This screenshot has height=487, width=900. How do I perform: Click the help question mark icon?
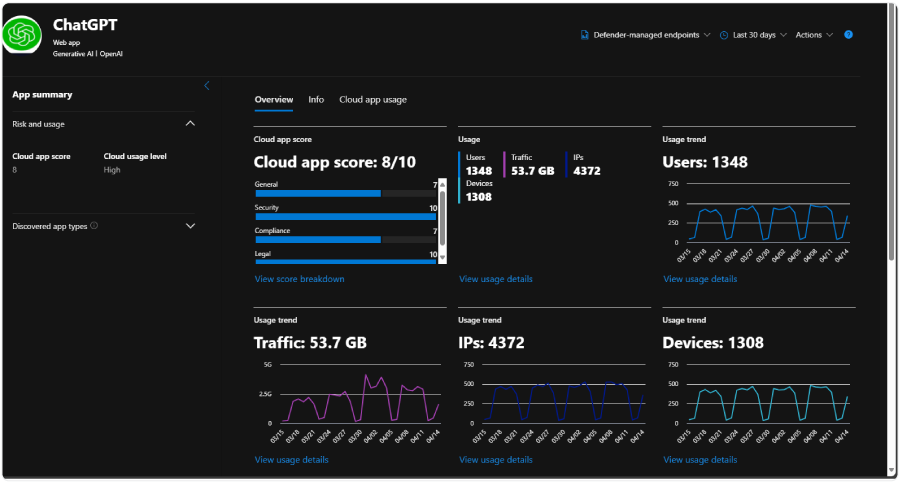pos(848,34)
